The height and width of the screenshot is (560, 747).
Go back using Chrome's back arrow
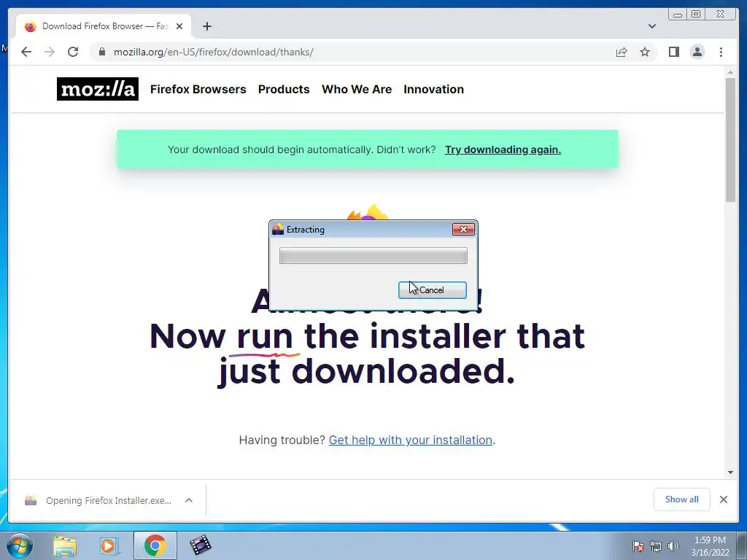click(26, 52)
